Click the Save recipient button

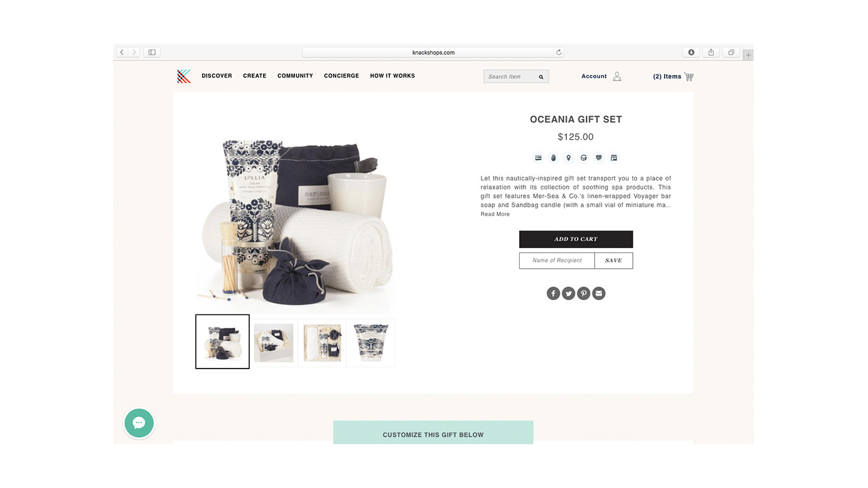click(614, 261)
